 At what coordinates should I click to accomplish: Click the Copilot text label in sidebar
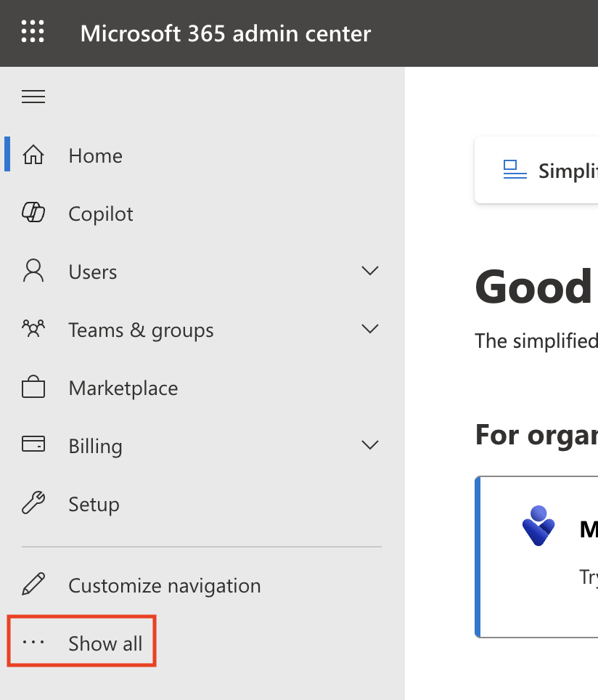pyautogui.click(x=101, y=213)
